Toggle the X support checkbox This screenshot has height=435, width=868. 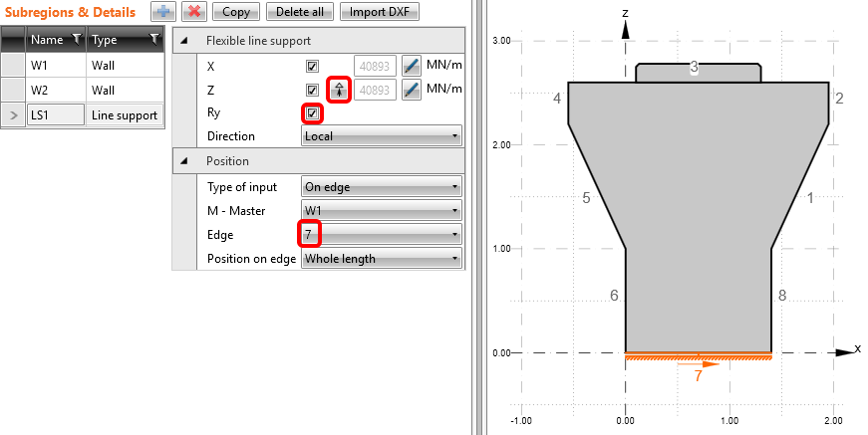click(x=313, y=66)
